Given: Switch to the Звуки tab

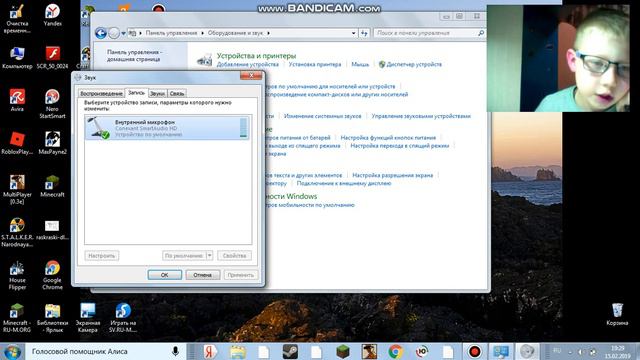Looking at the screenshot, I should point(157,93).
